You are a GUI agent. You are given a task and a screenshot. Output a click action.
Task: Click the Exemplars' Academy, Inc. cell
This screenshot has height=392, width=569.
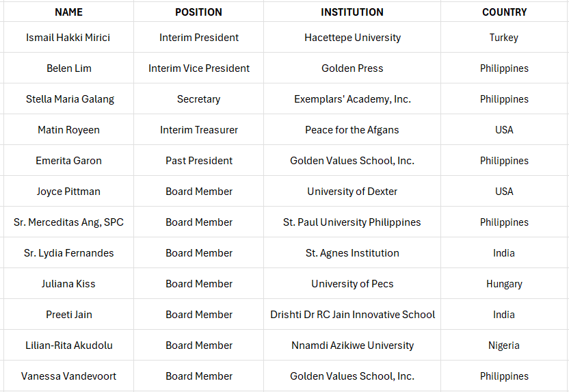click(x=352, y=99)
